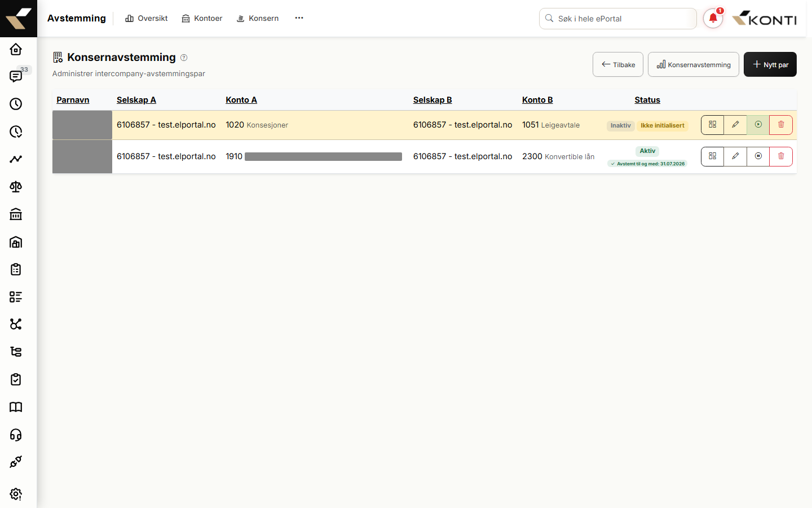Edit the 1020 Konsesjoner pair with pencil
Viewport: 812px width, 508px height.
[x=735, y=125]
